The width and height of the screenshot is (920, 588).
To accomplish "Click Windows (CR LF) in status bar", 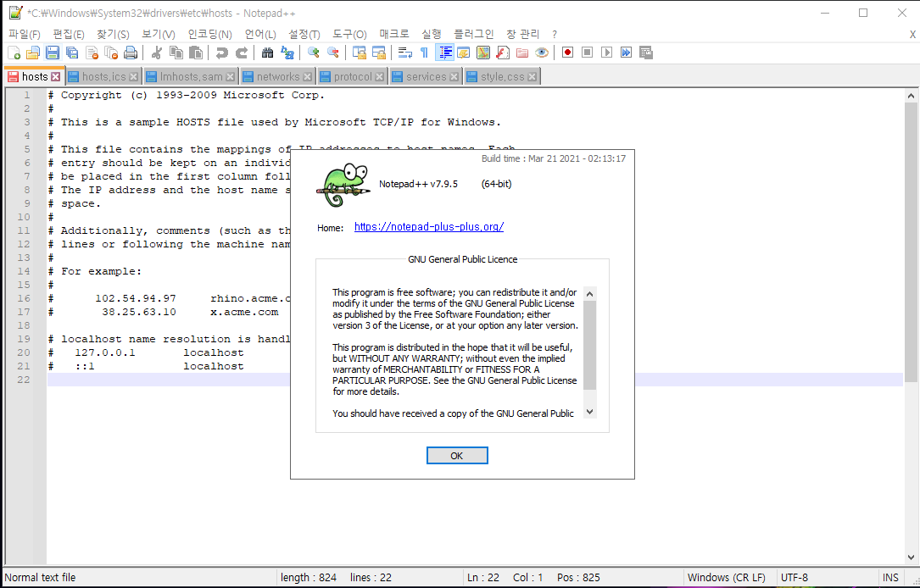I will [727, 578].
